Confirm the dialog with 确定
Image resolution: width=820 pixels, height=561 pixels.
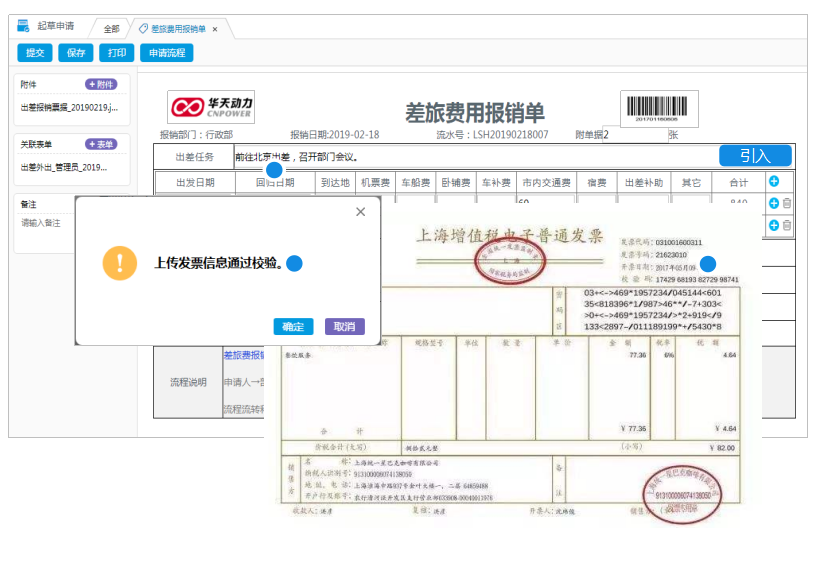[x=293, y=326]
